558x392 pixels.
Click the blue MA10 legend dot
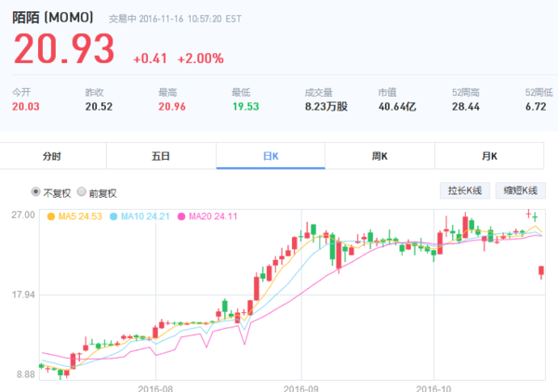[x=113, y=216]
